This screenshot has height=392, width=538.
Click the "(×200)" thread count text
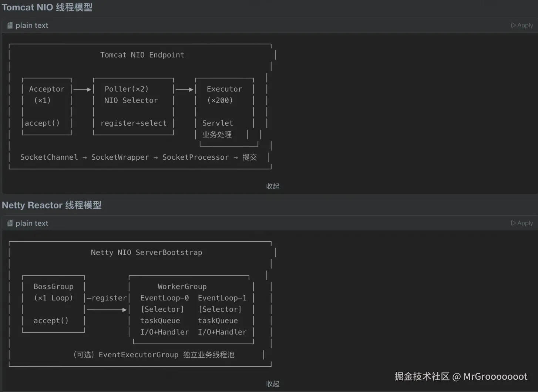pos(220,101)
